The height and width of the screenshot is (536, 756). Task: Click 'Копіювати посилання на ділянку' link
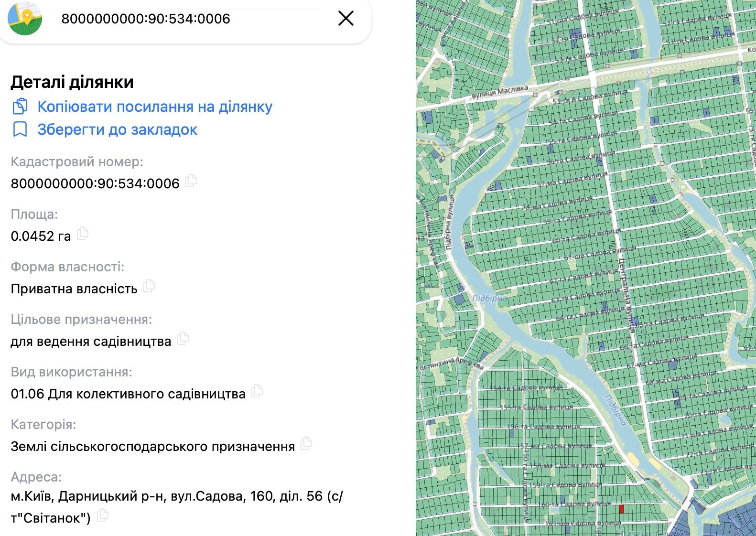[x=155, y=107]
